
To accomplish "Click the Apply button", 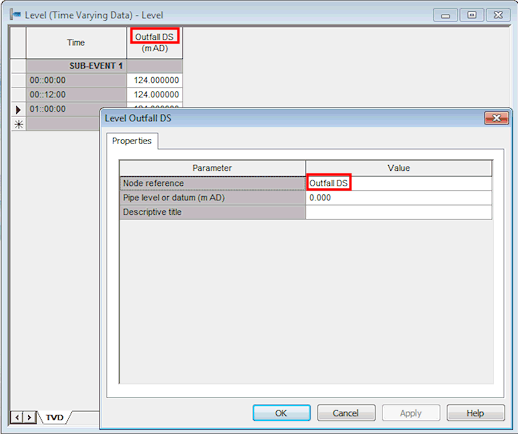I will 411,413.
